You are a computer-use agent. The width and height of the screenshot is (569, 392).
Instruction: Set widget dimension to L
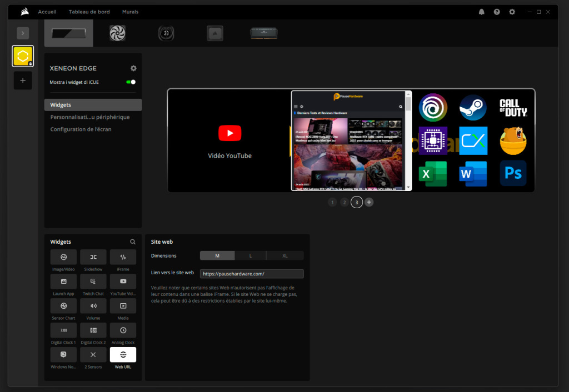[250, 256]
